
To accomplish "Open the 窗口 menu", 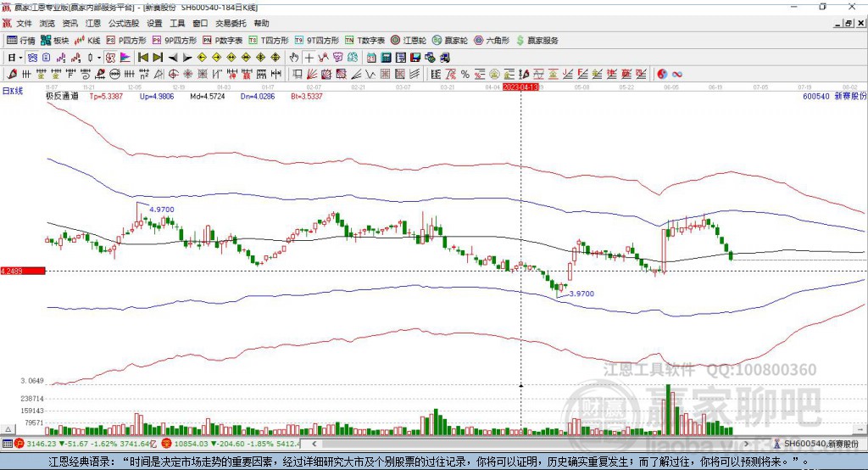I will coord(200,23).
